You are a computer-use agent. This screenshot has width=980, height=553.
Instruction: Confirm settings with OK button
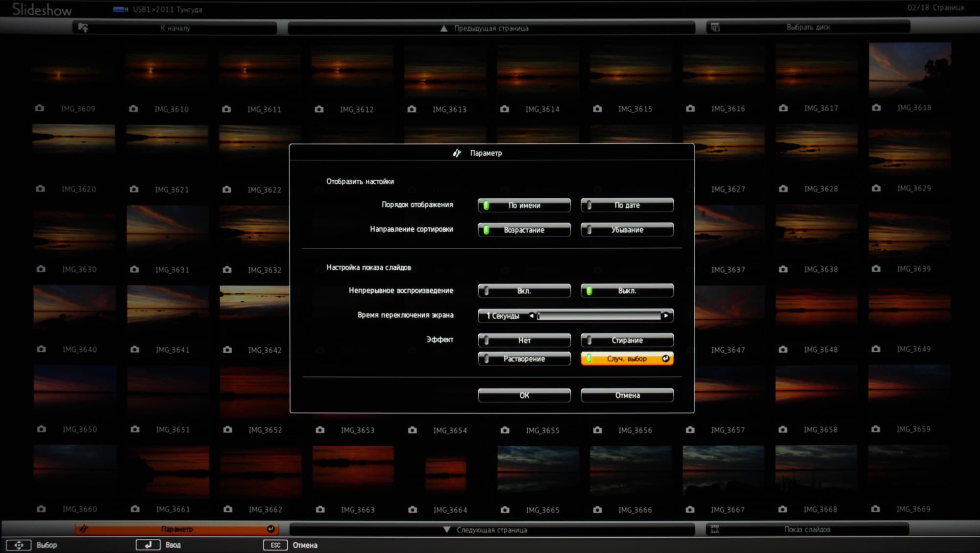[524, 395]
